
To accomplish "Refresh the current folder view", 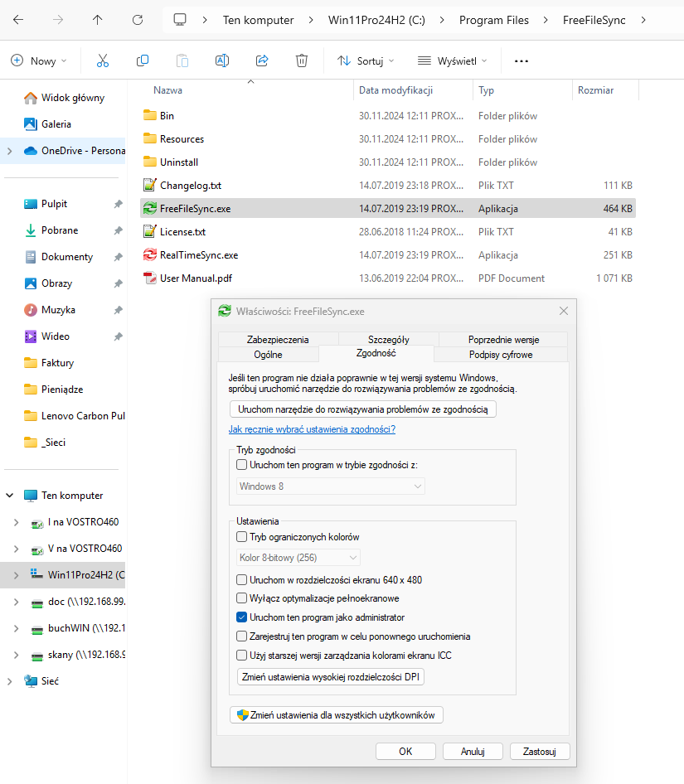I will click(x=138, y=20).
